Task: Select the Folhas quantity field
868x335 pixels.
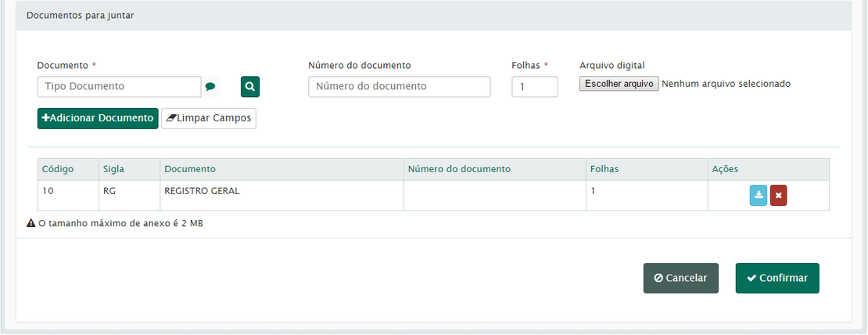Action: pos(535,87)
